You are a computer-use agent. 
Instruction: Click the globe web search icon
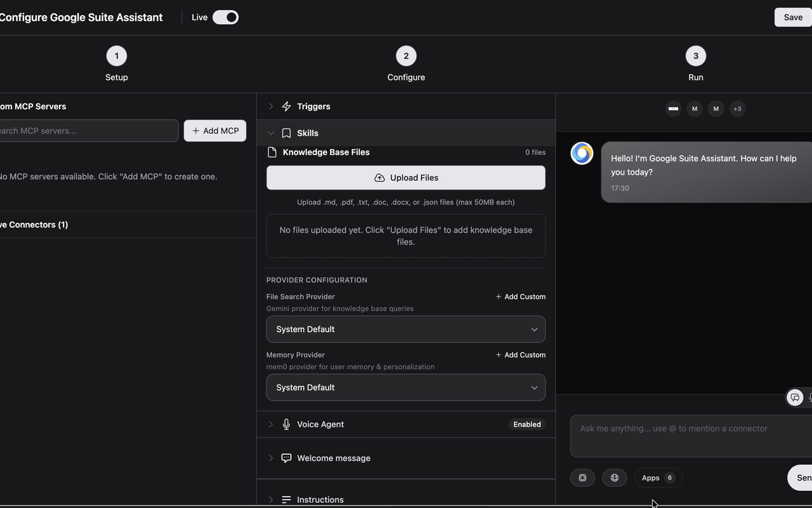pyautogui.click(x=614, y=478)
